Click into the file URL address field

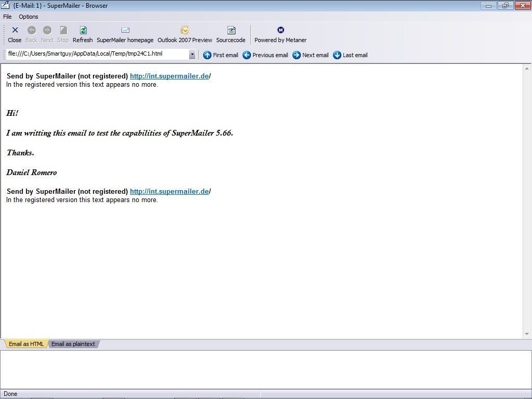97,54
